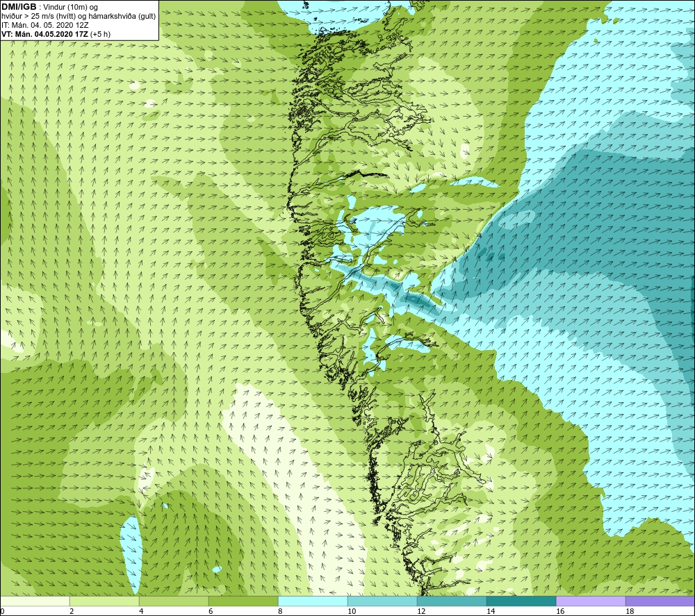Click the scale label '10'

352,612
